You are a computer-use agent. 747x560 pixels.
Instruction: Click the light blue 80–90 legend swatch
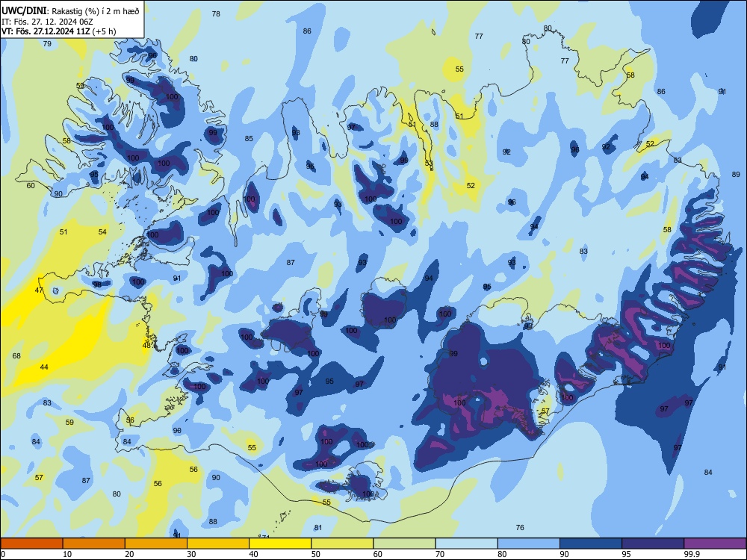click(x=529, y=544)
